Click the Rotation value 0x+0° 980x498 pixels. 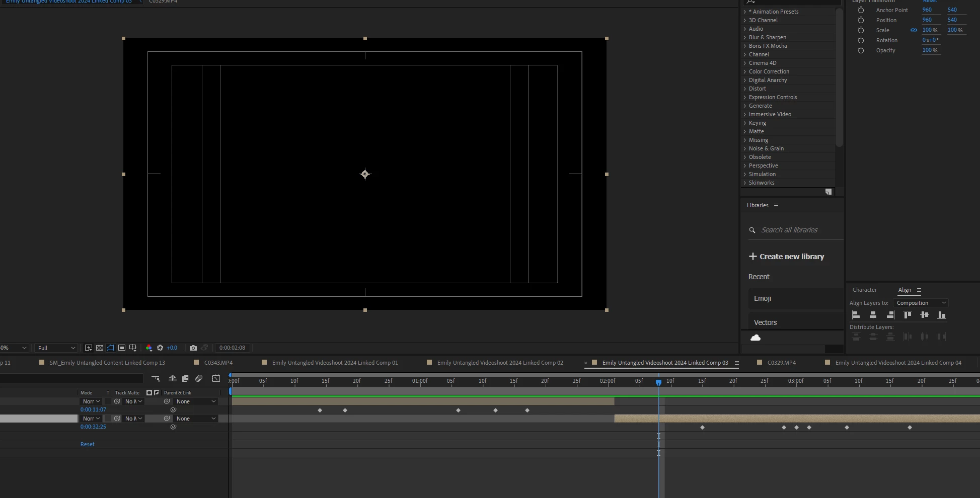click(x=931, y=40)
